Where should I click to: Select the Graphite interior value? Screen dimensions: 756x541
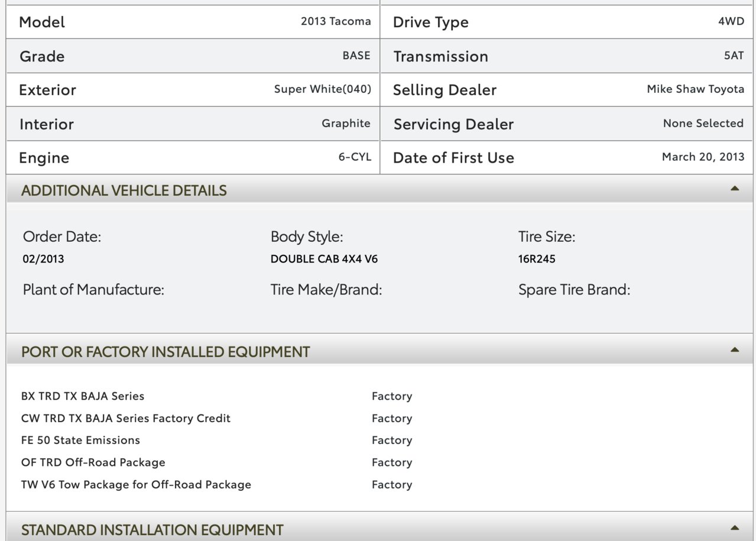(x=346, y=124)
